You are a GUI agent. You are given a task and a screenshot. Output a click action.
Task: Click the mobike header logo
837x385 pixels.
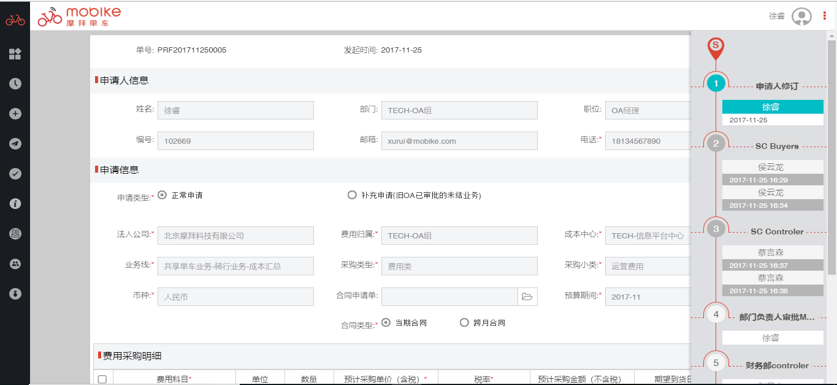79,17
